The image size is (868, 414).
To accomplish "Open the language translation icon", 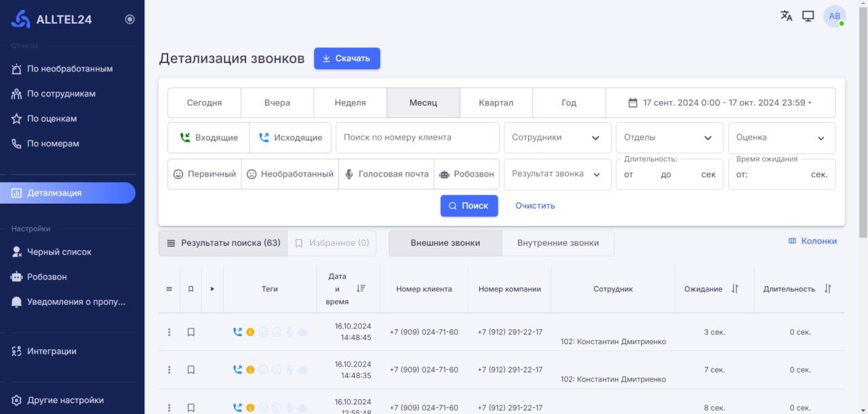I will [787, 16].
